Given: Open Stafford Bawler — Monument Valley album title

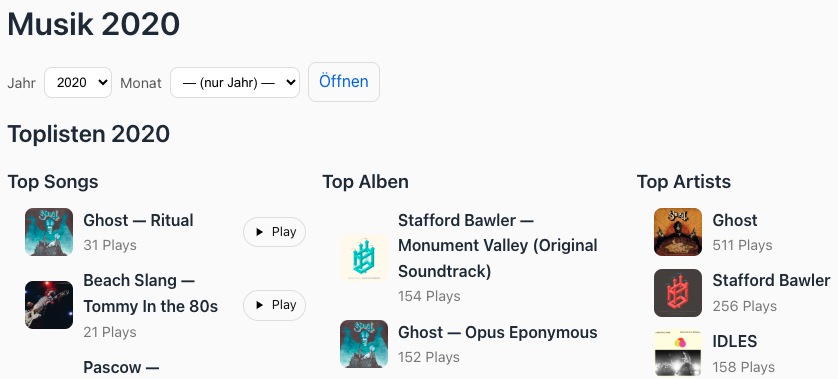Looking at the screenshot, I should pyautogui.click(x=498, y=246).
